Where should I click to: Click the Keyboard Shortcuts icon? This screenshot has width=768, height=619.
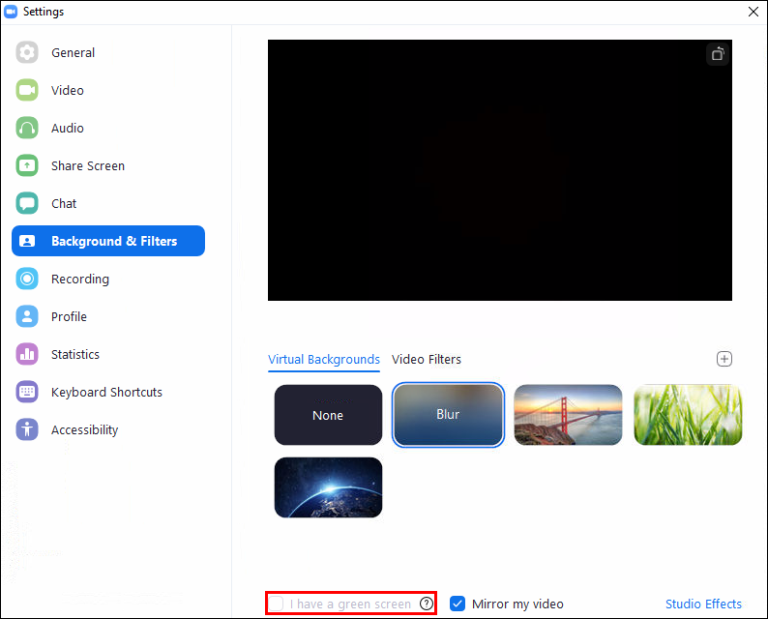point(27,392)
